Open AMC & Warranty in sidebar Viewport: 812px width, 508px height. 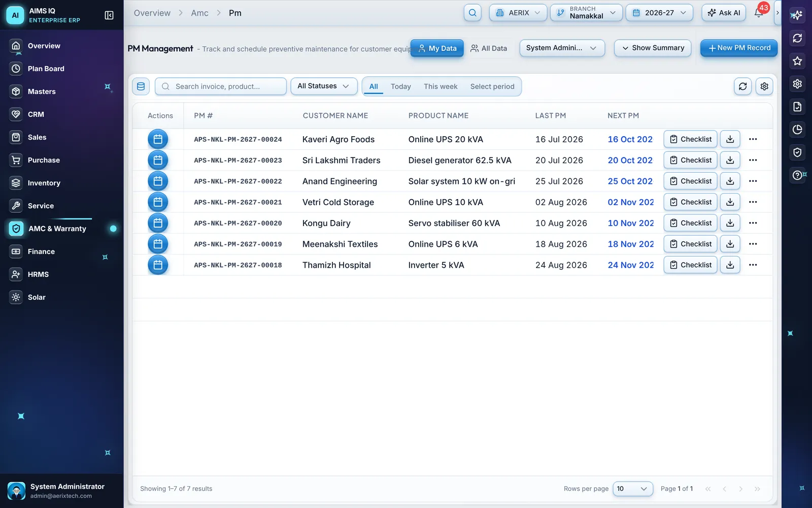(x=62, y=229)
